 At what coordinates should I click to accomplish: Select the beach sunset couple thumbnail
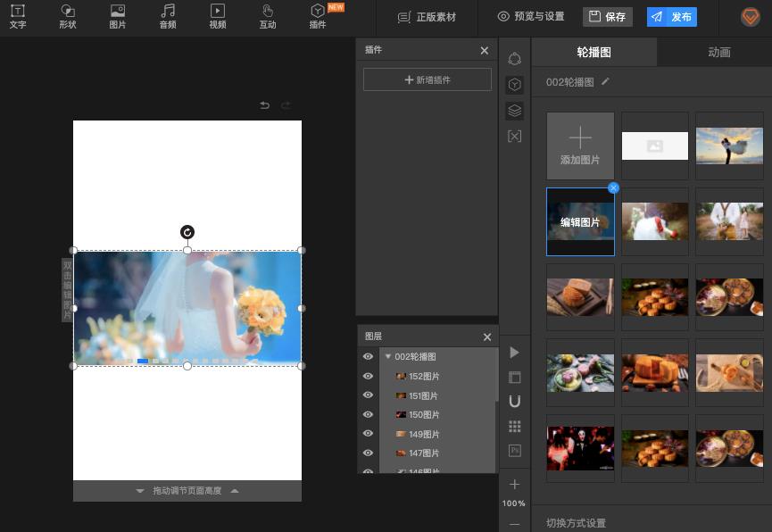[729, 145]
